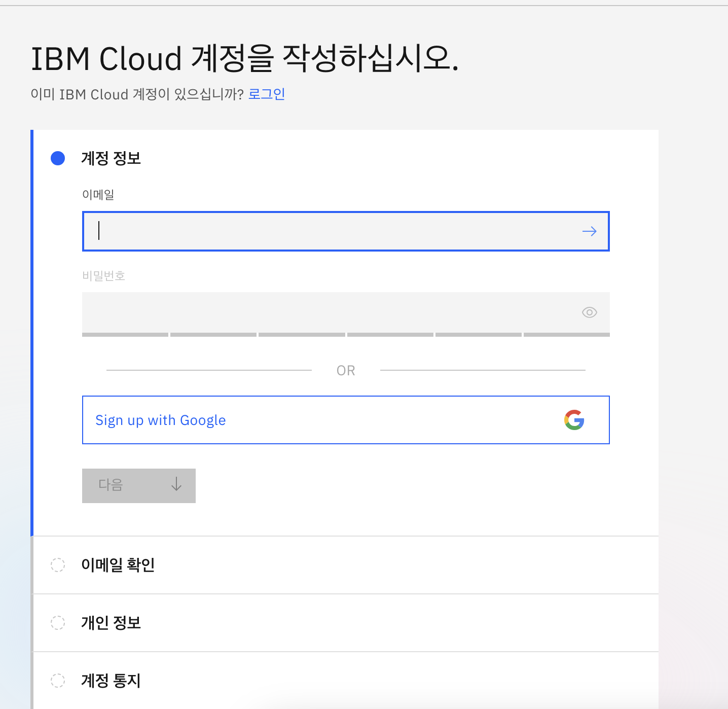Focus the 이메일 input field
The height and width of the screenshot is (709, 728).
click(x=346, y=231)
